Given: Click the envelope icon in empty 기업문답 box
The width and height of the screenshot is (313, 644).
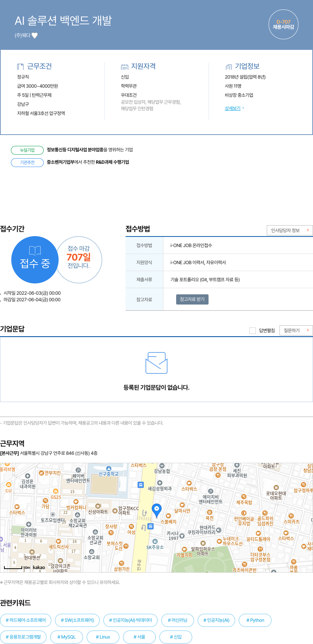Looking at the screenshot, I should (x=156, y=363).
